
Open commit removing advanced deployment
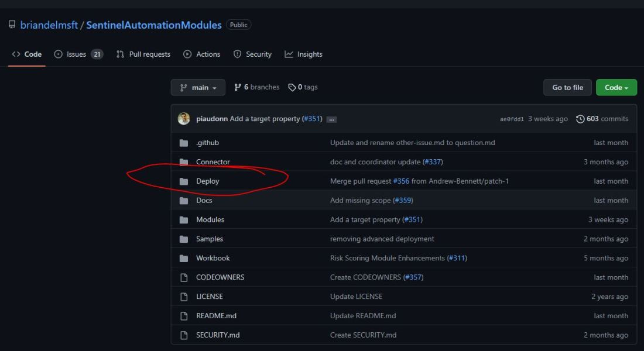382,239
